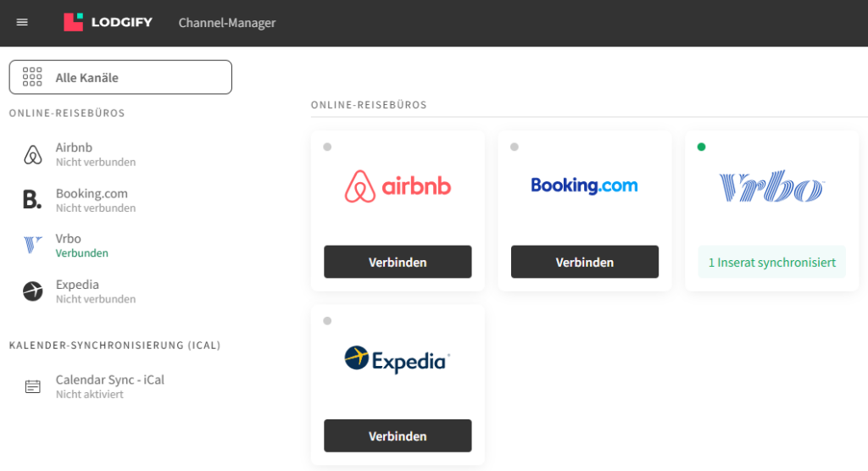Click Nicht aktiviert status under Calendar Sync
Image resolution: width=868 pixels, height=471 pixels.
89,394
